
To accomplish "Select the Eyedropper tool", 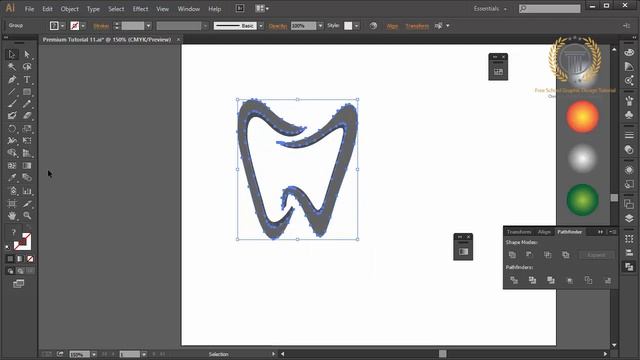I will [11, 178].
